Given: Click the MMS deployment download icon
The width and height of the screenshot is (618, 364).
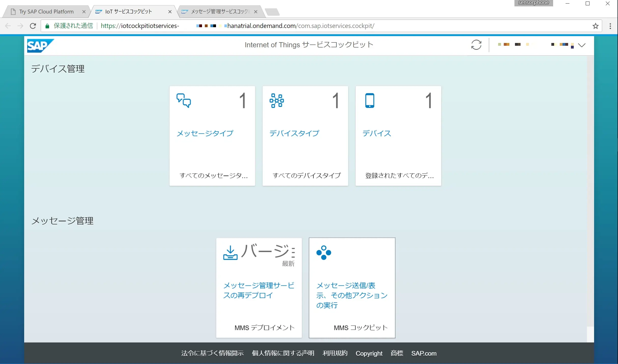Looking at the screenshot, I should 230,252.
